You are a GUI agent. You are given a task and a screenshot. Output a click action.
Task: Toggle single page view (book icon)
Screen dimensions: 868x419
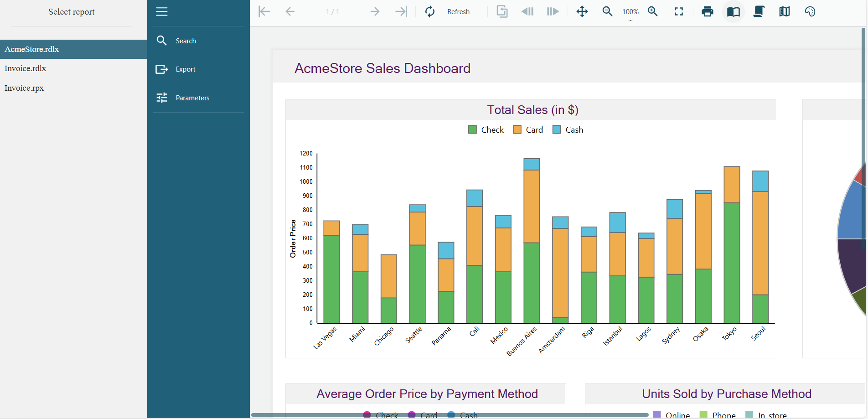pyautogui.click(x=734, y=12)
